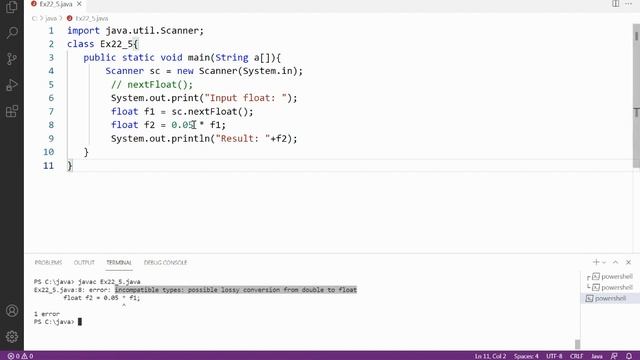Change the CRLF end of line sequence
Image resolution: width=640 pixels, height=360 pixels.
coord(576,356)
